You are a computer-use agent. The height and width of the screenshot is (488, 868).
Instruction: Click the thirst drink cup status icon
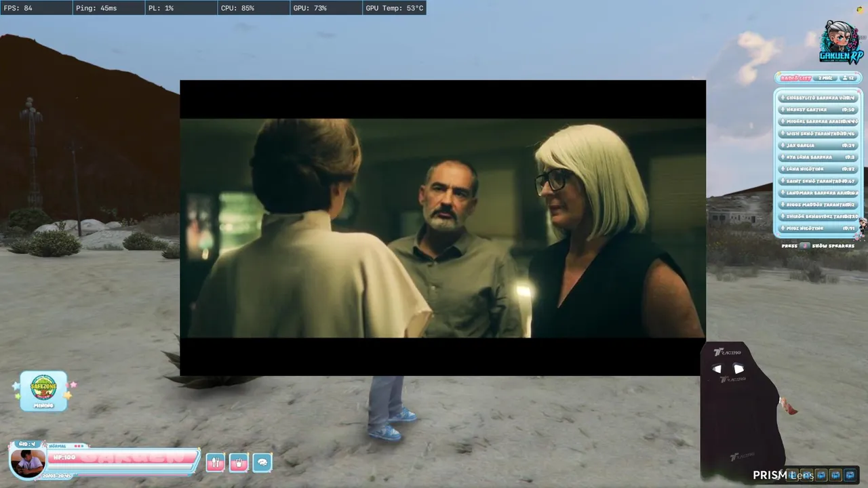point(239,462)
